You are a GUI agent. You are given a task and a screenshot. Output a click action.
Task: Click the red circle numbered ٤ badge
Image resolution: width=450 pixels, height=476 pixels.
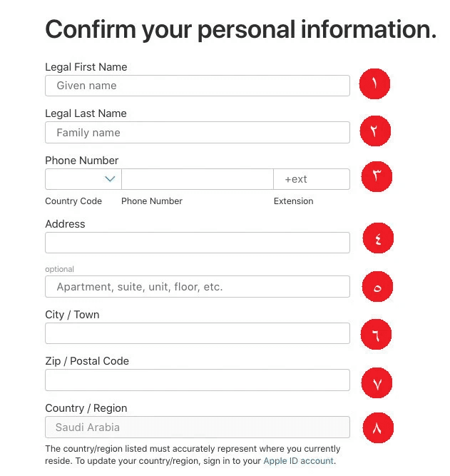(x=377, y=238)
